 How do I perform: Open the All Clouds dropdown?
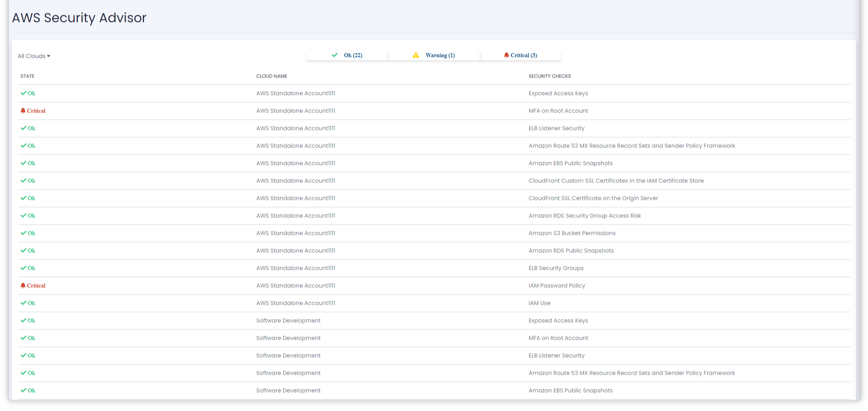tap(34, 56)
